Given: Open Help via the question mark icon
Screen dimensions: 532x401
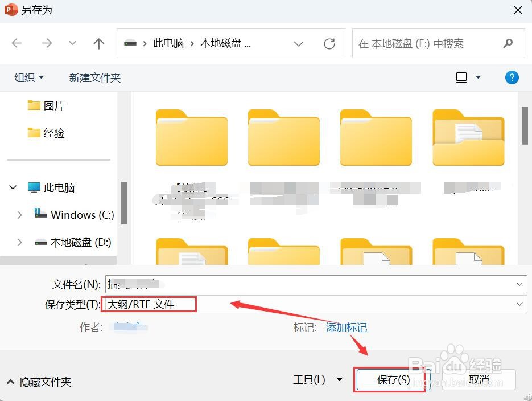Looking at the screenshot, I should coord(512,77).
